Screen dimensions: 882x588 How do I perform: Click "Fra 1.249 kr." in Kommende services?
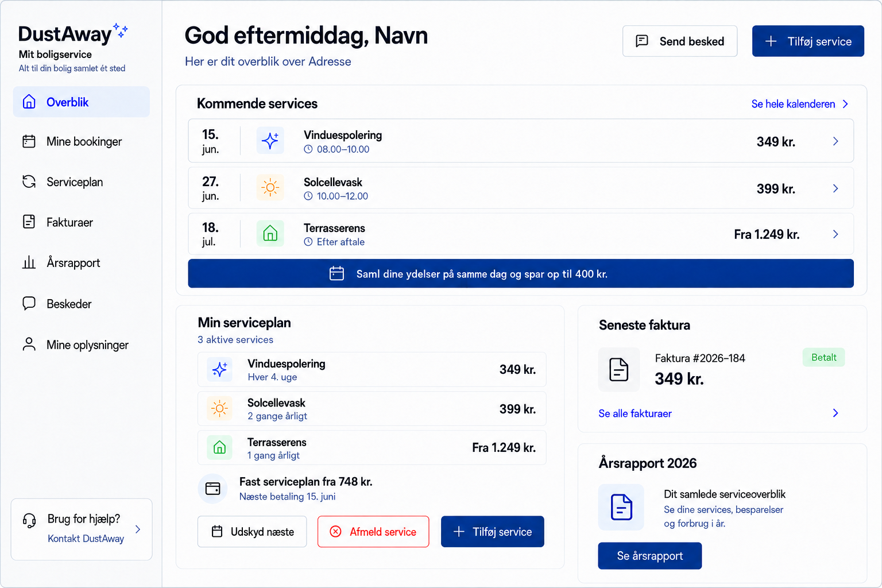pyautogui.click(x=767, y=234)
